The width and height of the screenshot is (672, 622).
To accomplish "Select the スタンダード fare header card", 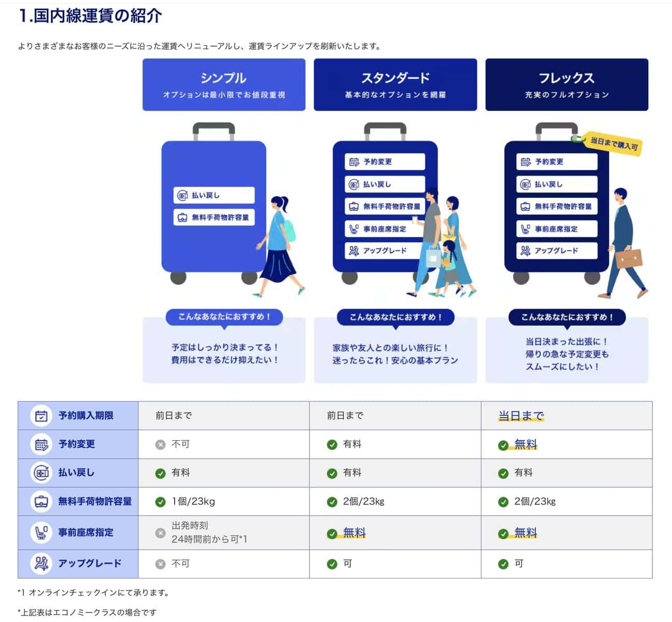I will point(395,84).
